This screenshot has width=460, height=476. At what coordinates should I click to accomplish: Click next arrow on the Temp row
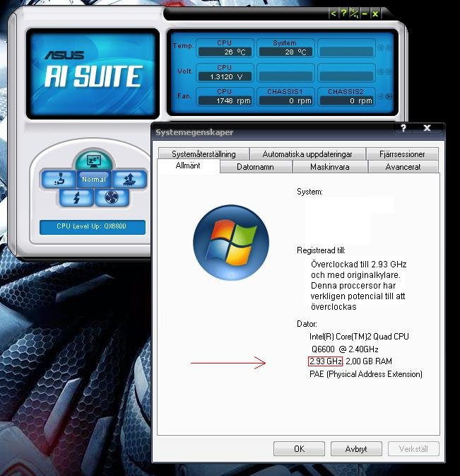tap(389, 47)
